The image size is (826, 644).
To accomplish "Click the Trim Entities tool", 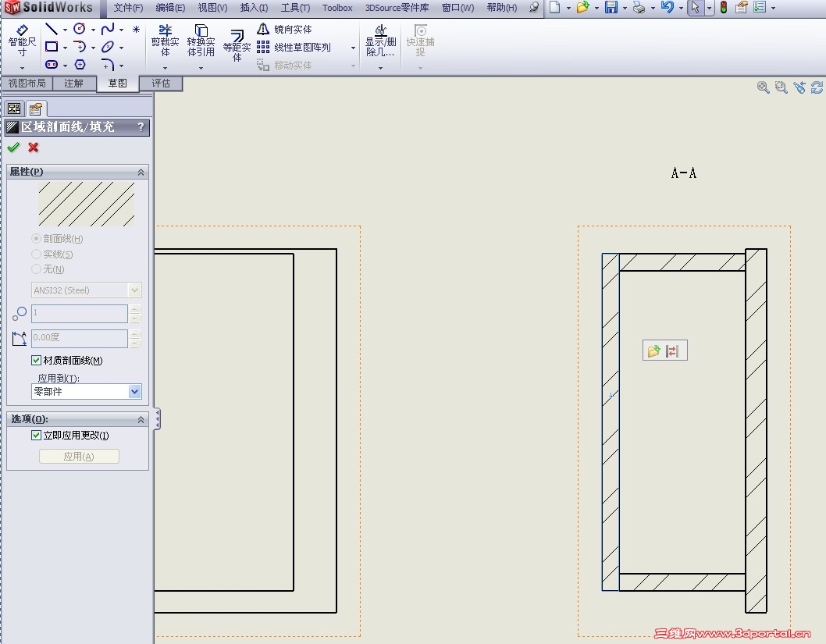I will [x=165, y=41].
